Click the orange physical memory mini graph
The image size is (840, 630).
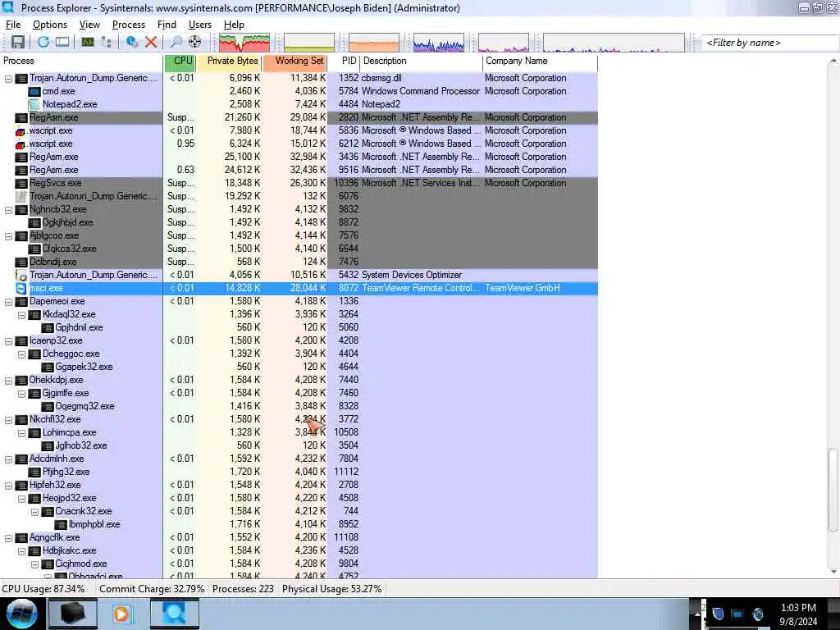[x=374, y=43]
